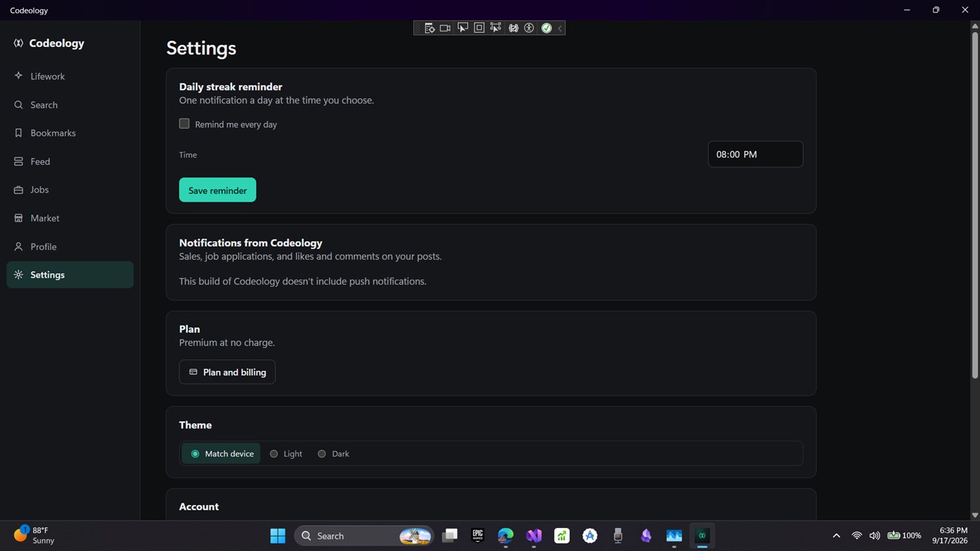This screenshot has width=980, height=551.
Task: Click the hot reload braces icon in debug toolbar
Action: [513, 28]
